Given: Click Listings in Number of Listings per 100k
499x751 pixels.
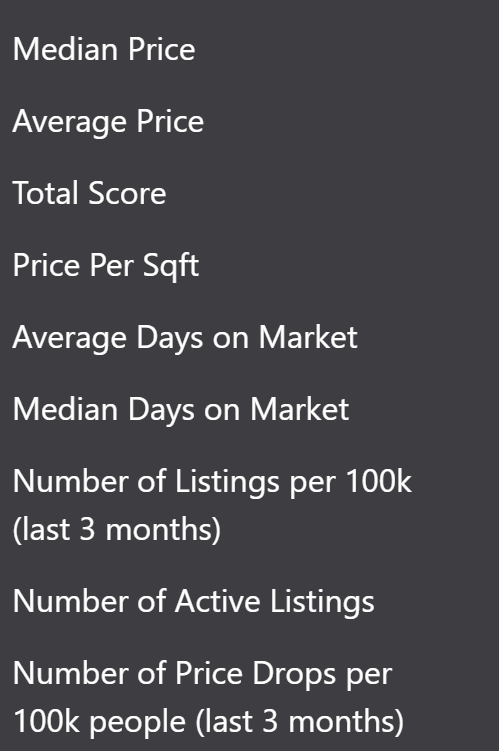Looking at the screenshot, I should pos(227,482).
